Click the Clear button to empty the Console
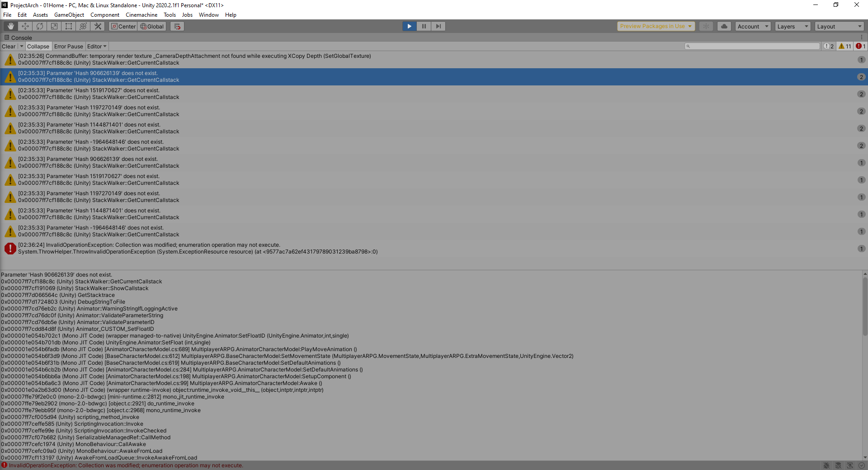The width and height of the screenshot is (868, 470). [8, 46]
